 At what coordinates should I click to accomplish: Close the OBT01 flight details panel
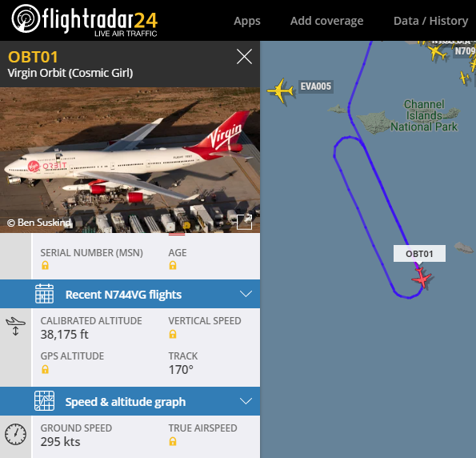244,57
